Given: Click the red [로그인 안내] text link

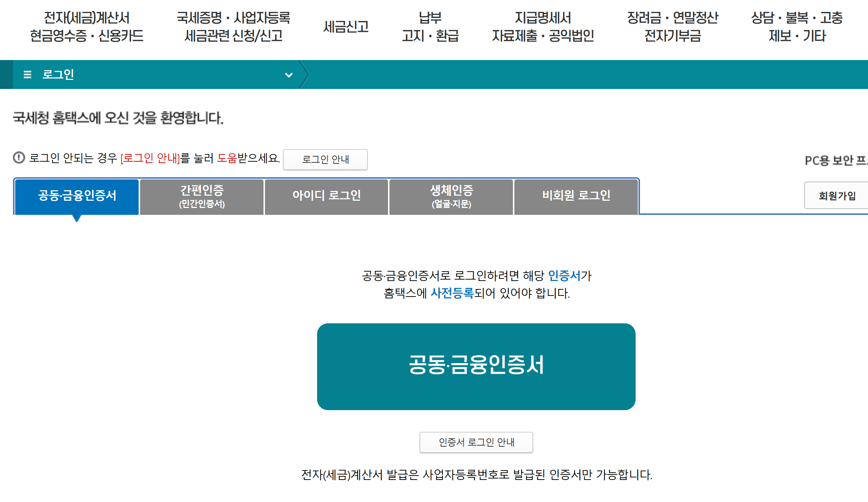Looking at the screenshot, I should tap(151, 159).
